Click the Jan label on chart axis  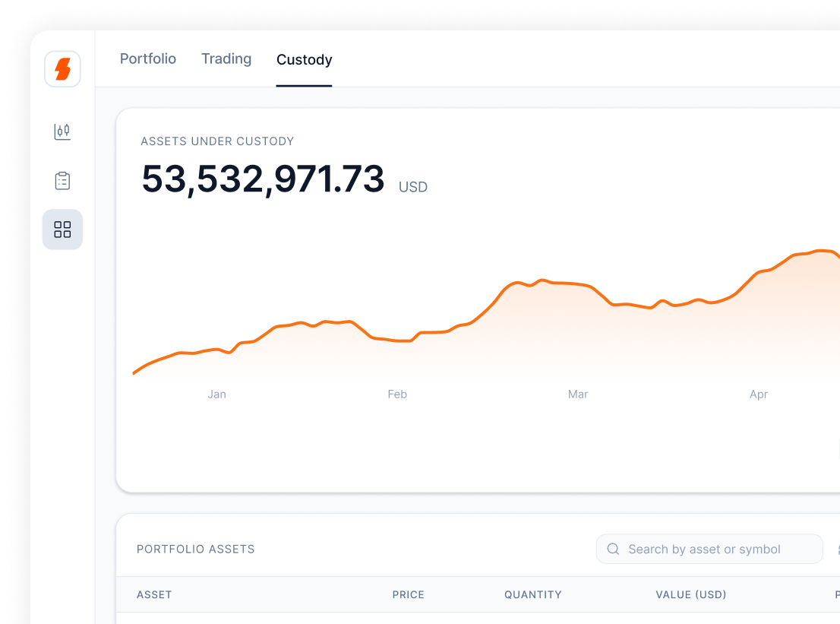(217, 394)
